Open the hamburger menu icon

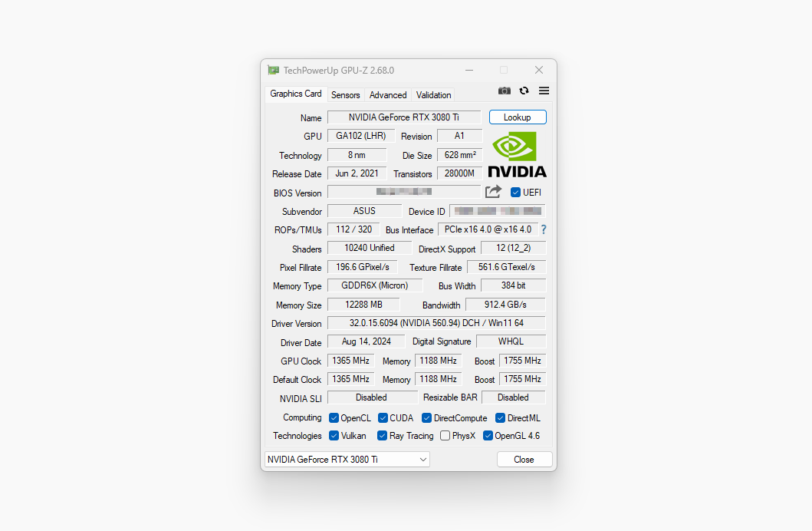coord(544,91)
